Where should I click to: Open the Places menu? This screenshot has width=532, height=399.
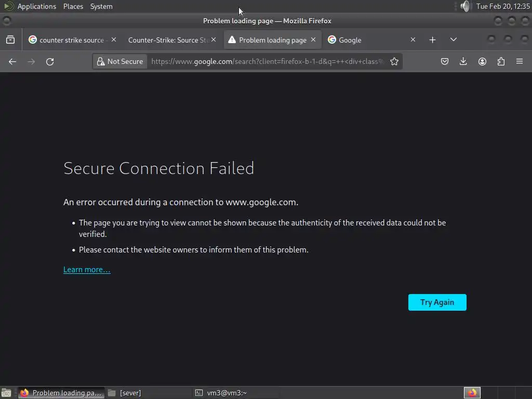click(73, 6)
